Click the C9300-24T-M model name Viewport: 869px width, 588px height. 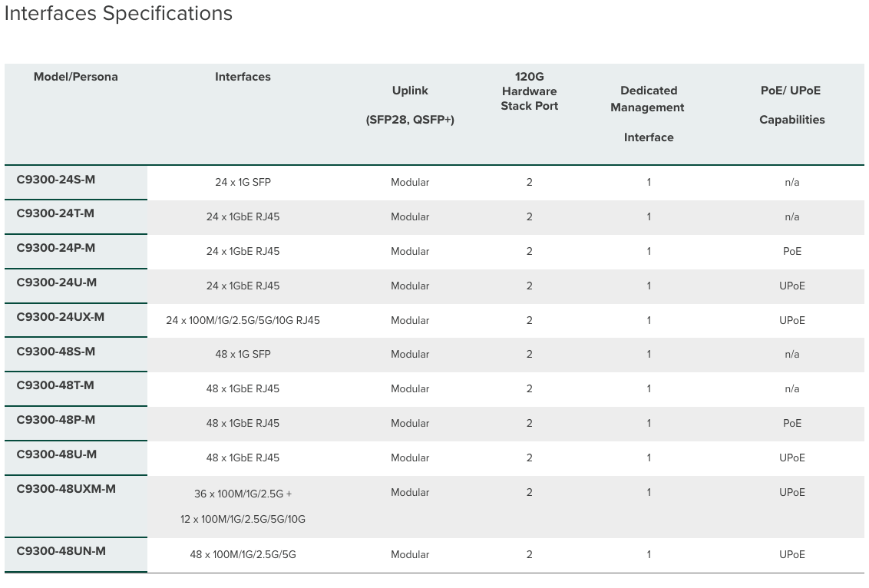coord(55,213)
